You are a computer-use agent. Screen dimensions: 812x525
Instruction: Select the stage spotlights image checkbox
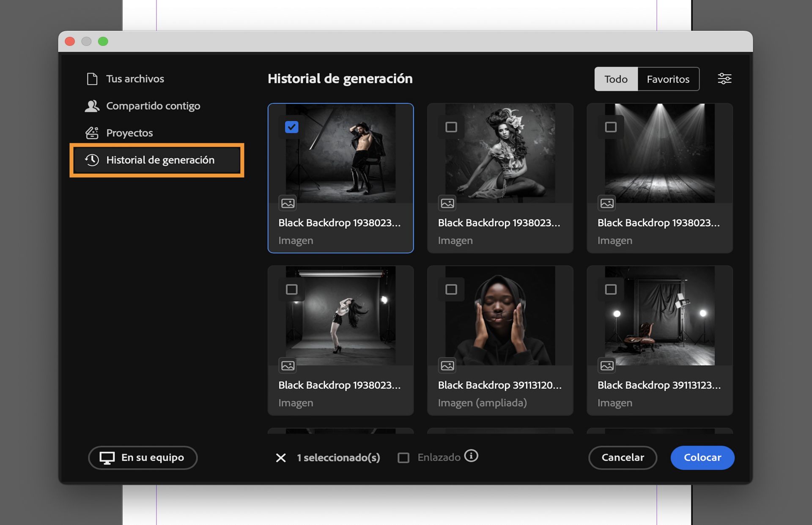(611, 127)
